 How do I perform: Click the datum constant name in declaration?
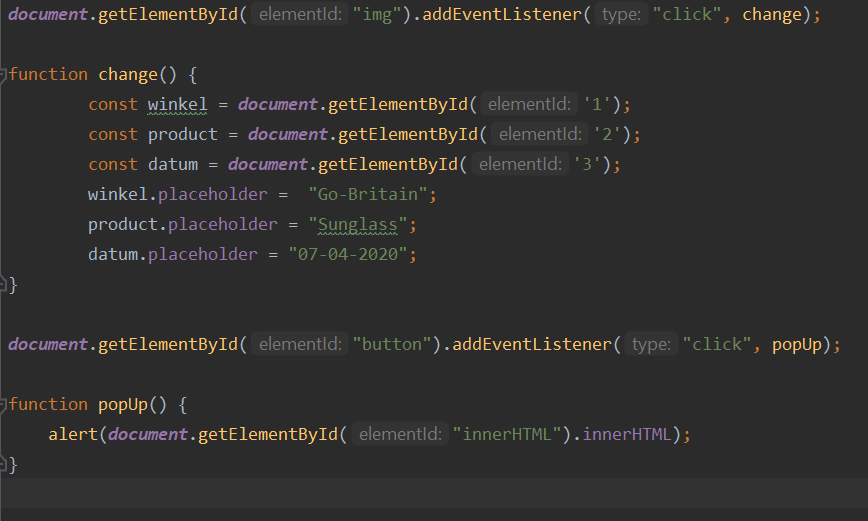(172, 164)
